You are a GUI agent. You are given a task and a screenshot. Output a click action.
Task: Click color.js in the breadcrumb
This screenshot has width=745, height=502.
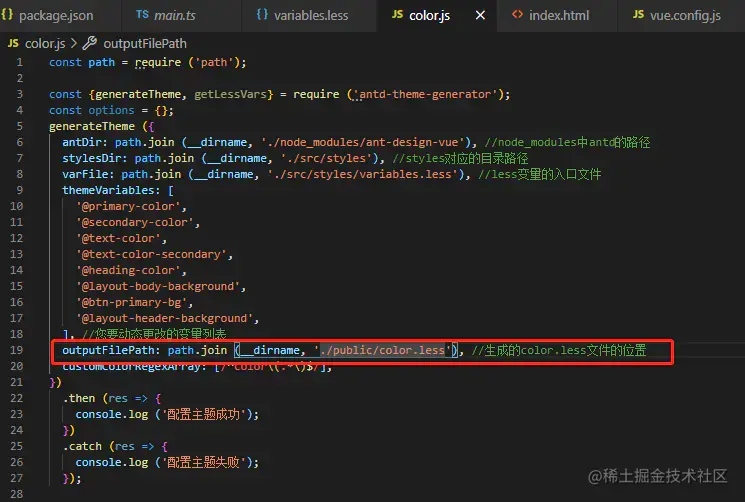click(x=45, y=44)
